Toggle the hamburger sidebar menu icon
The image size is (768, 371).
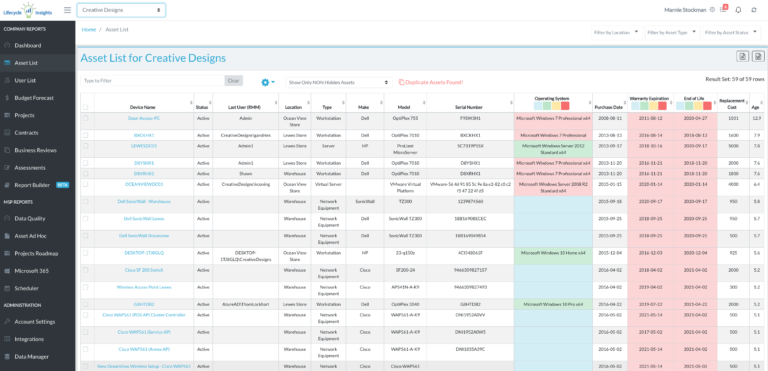coord(67,10)
